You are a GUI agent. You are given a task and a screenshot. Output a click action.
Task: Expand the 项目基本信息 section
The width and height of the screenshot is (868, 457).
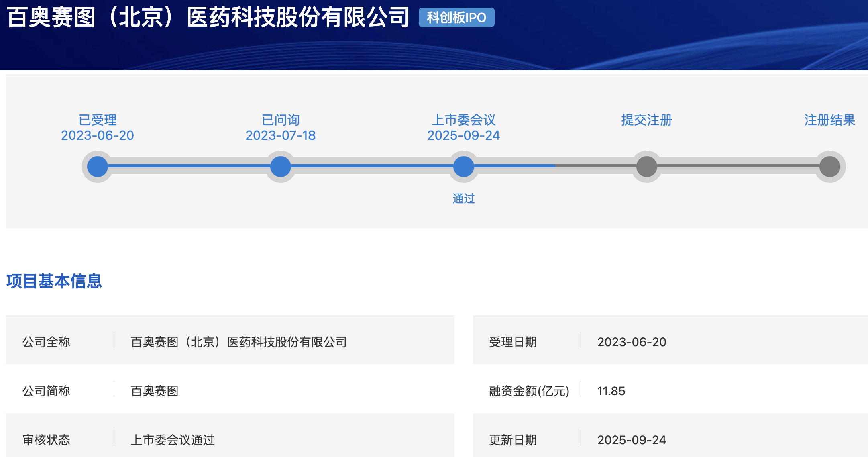pyautogui.click(x=53, y=282)
